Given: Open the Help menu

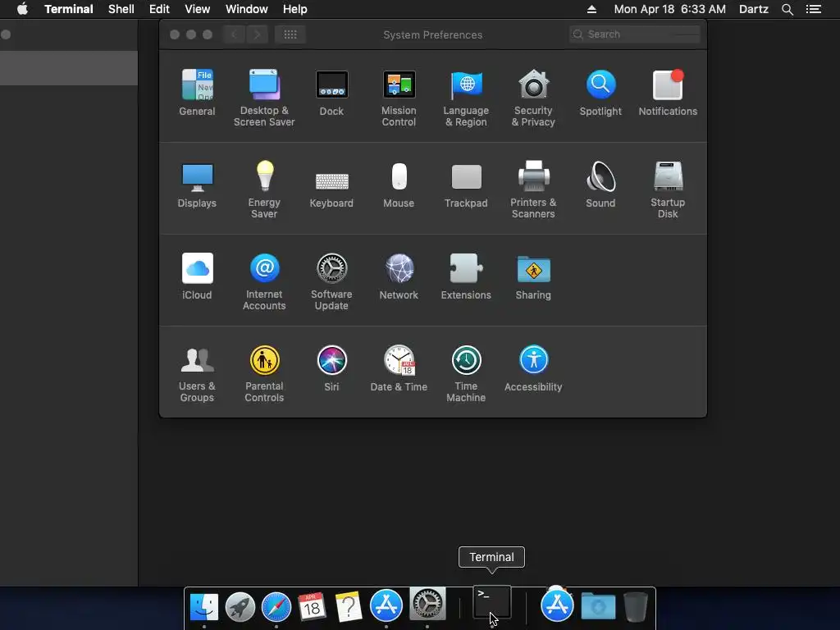Looking at the screenshot, I should [x=295, y=9].
